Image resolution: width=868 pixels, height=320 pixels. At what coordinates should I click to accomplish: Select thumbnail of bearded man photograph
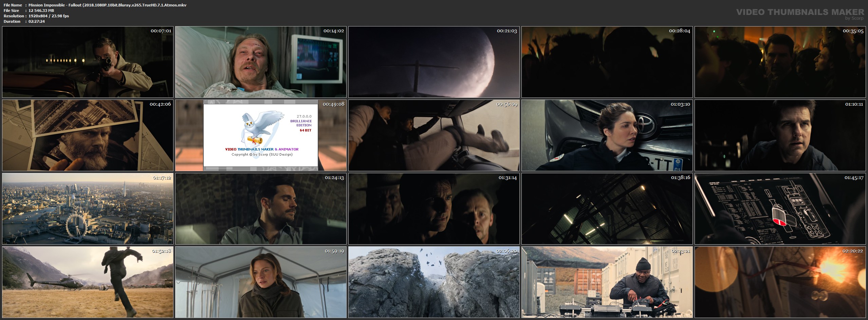[x=88, y=136]
